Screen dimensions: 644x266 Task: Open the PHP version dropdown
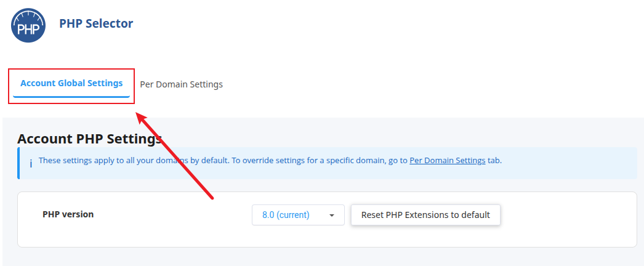coord(298,215)
